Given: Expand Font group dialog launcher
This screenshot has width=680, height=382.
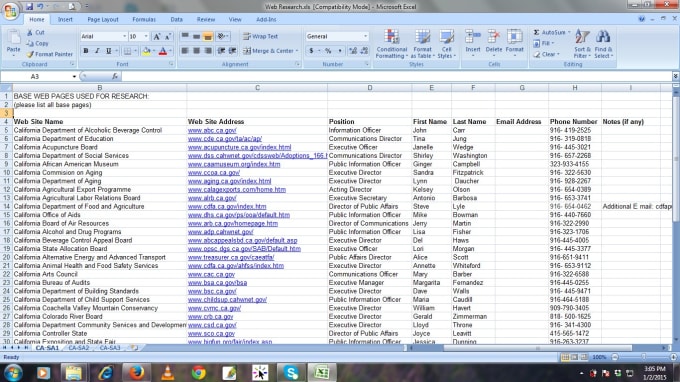Looking at the screenshot, I should point(171,64).
